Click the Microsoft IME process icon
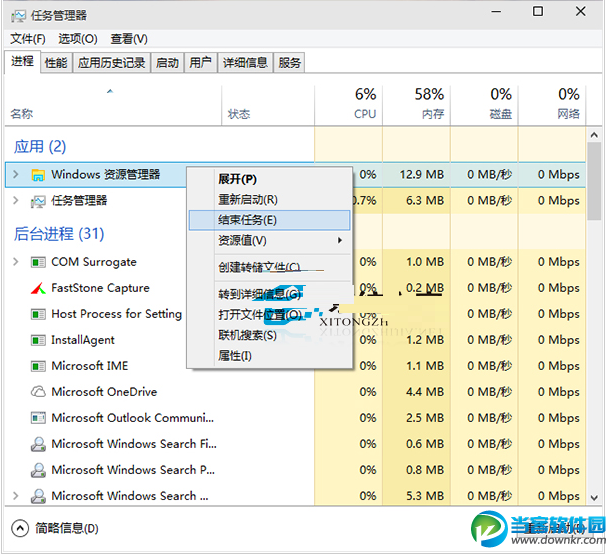The image size is (607, 554). (x=38, y=366)
